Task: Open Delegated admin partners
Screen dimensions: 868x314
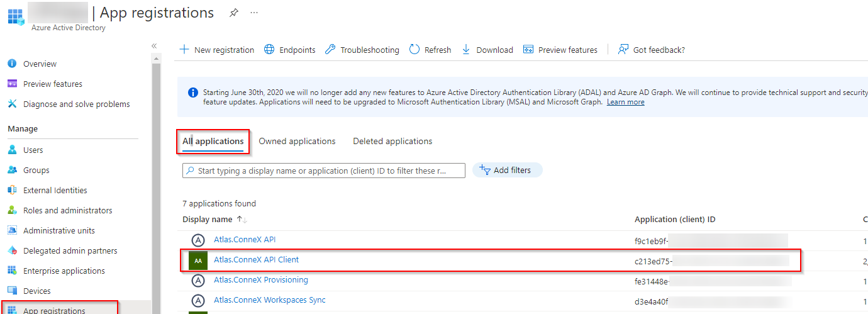Action: click(x=70, y=250)
